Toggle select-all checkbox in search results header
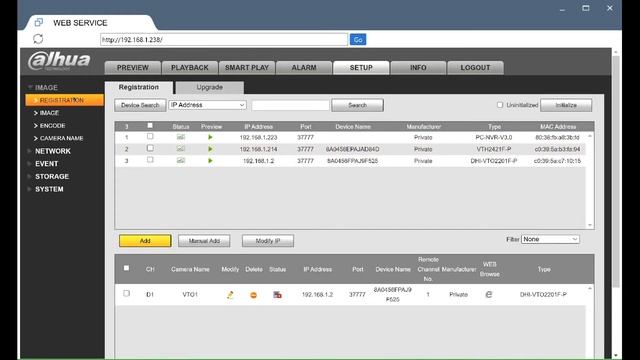 (150, 126)
